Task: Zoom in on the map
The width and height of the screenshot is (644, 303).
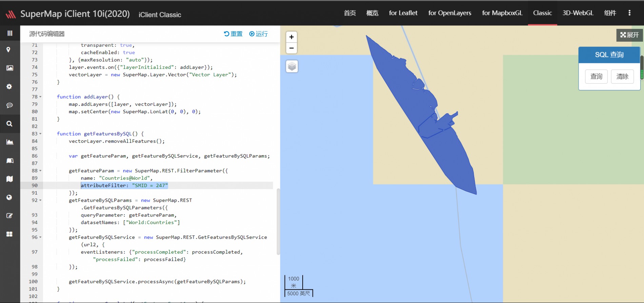Action: (x=291, y=37)
